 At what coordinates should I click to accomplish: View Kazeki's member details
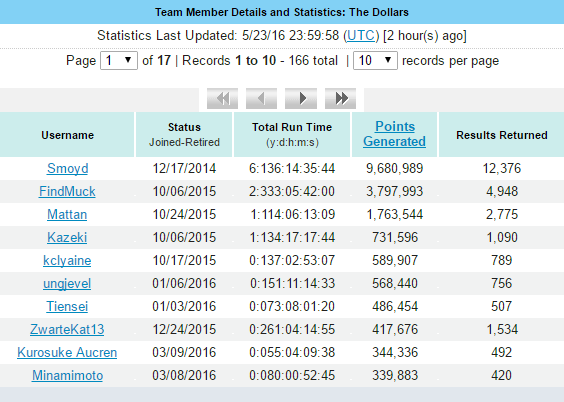pyautogui.click(x=67, y=237)
